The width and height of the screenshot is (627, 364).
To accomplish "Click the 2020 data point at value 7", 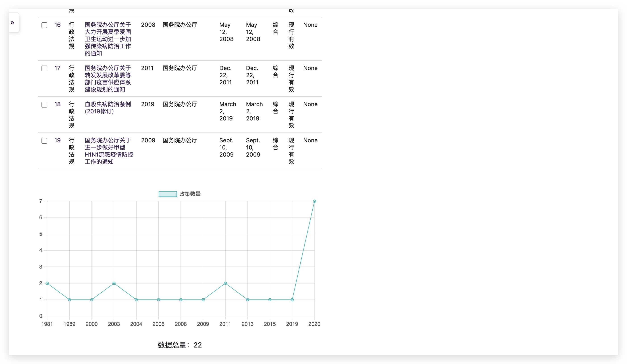I will (314, 201).
